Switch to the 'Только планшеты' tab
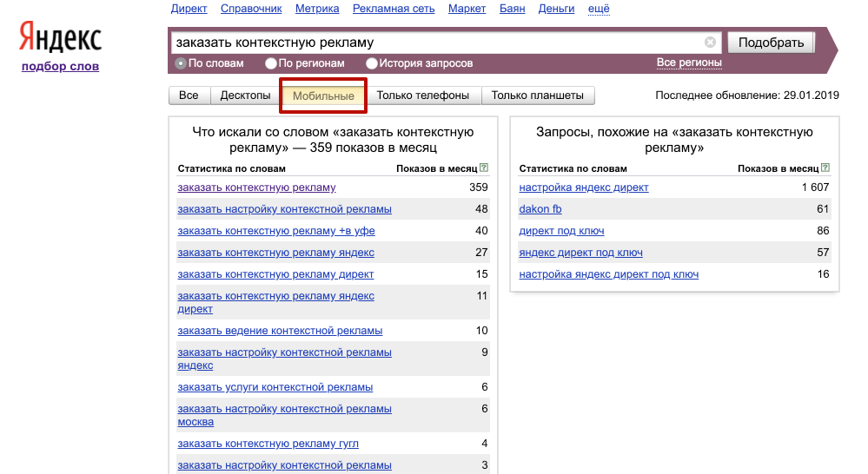This screenshot has height=474, width=868. (x=538, y=95)
